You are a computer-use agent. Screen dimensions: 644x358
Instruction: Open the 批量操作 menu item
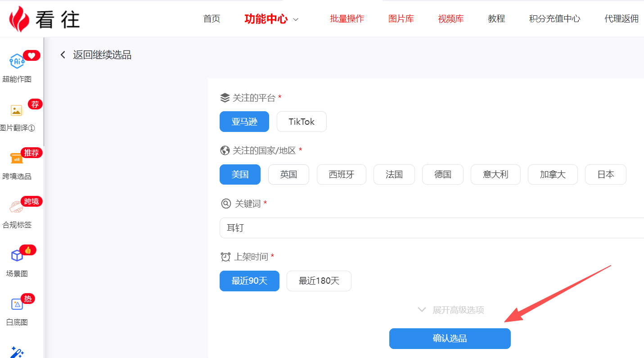347,19
